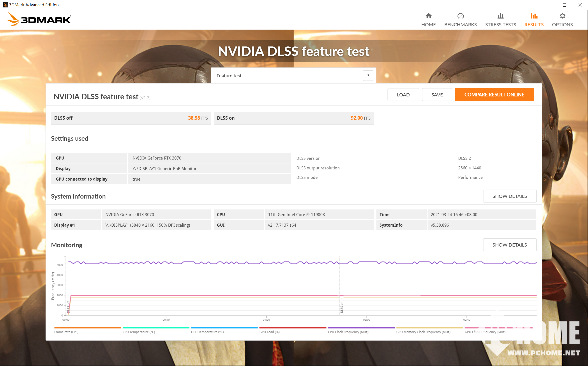The height and width of the screenshot is (366, 588).
Task: Click the 3DMark title bar app icon
Action: [x=5, y=5]
